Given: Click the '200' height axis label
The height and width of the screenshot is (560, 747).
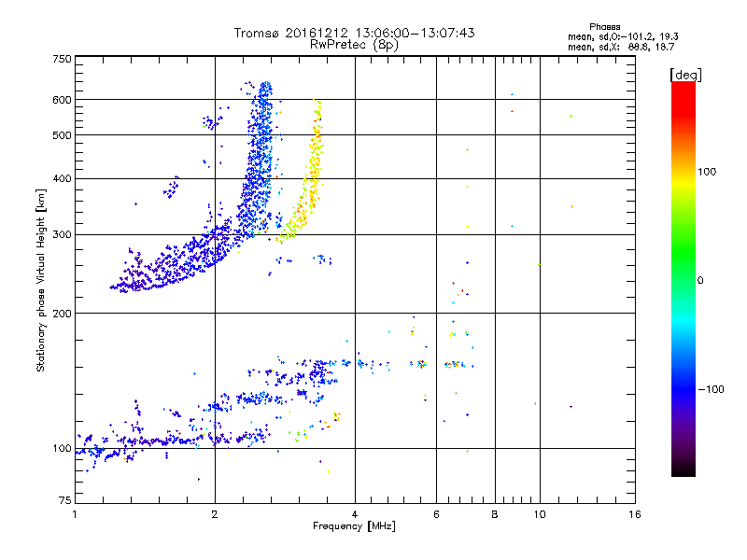Looking at the screenshot, I should click(x=62, y=314).
